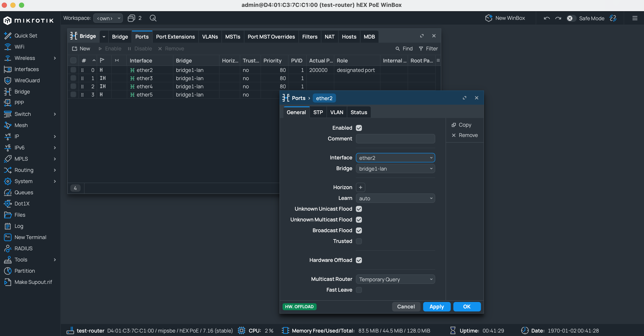Toggle Hardware Offload checkbox

point(359,260)
